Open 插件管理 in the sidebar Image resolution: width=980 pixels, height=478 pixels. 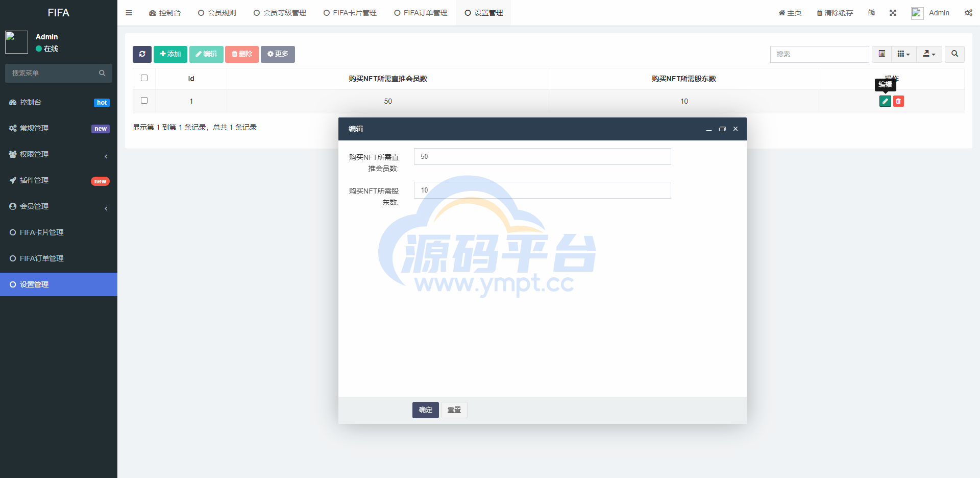coord(59,180)
